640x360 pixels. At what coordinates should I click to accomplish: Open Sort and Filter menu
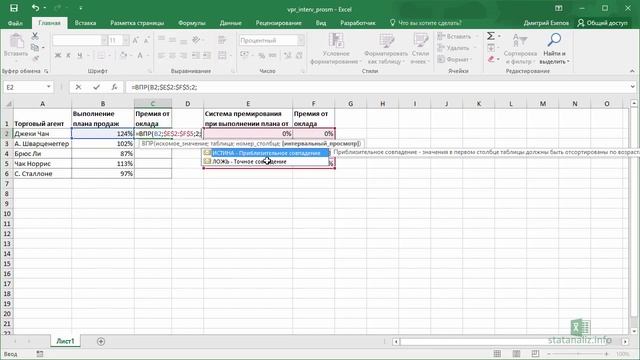pos(520,49)
